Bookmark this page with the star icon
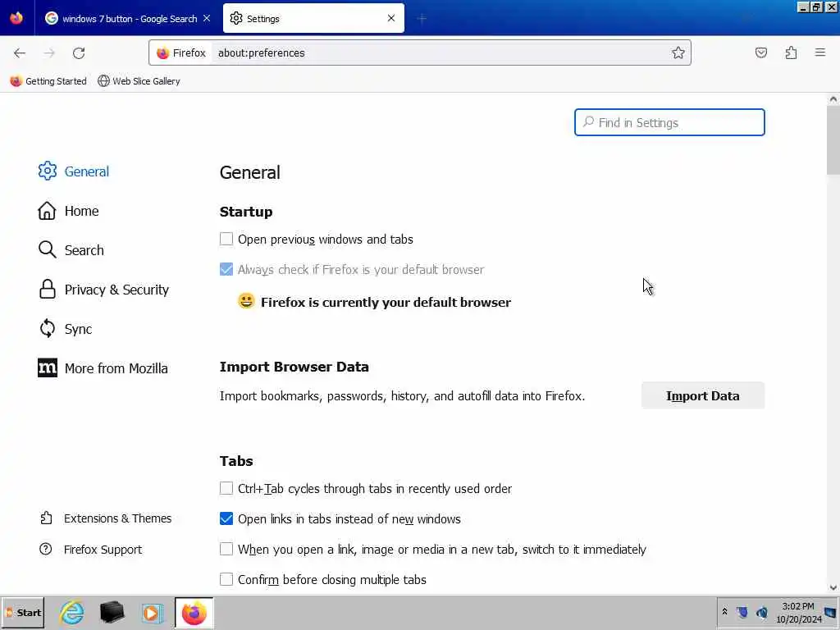Viewport: 840px width, 630px height. (678, 52)
